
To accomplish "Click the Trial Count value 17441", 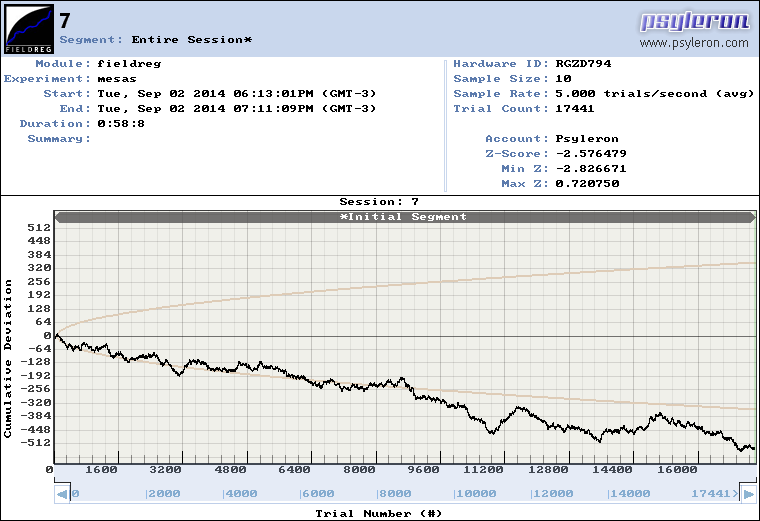I will click(575, 108).
